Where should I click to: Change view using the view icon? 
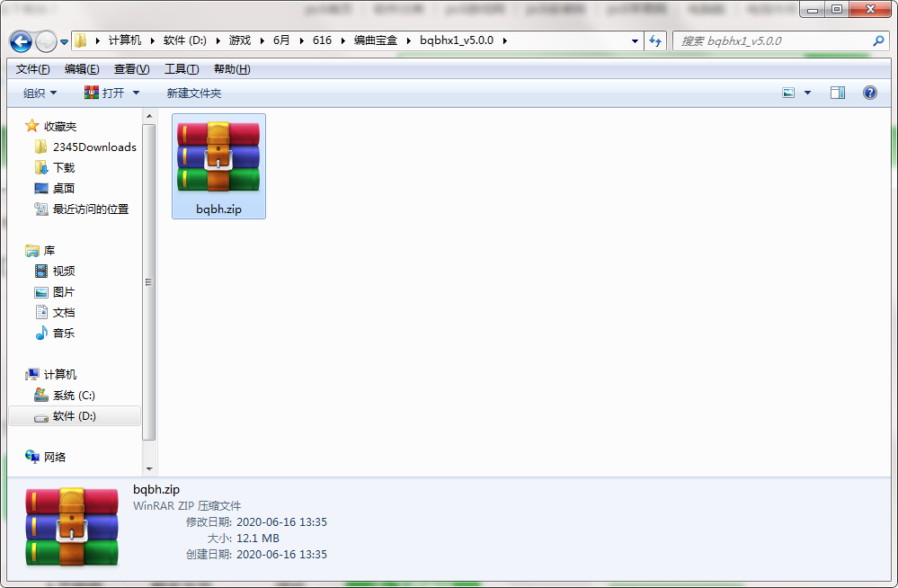pos(788,93)
